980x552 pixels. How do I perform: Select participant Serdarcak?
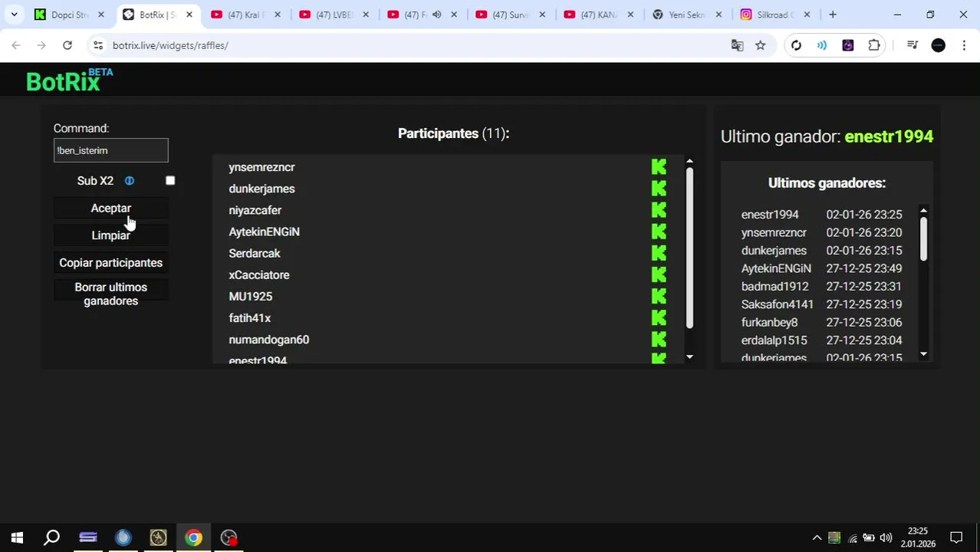(254, 253)
